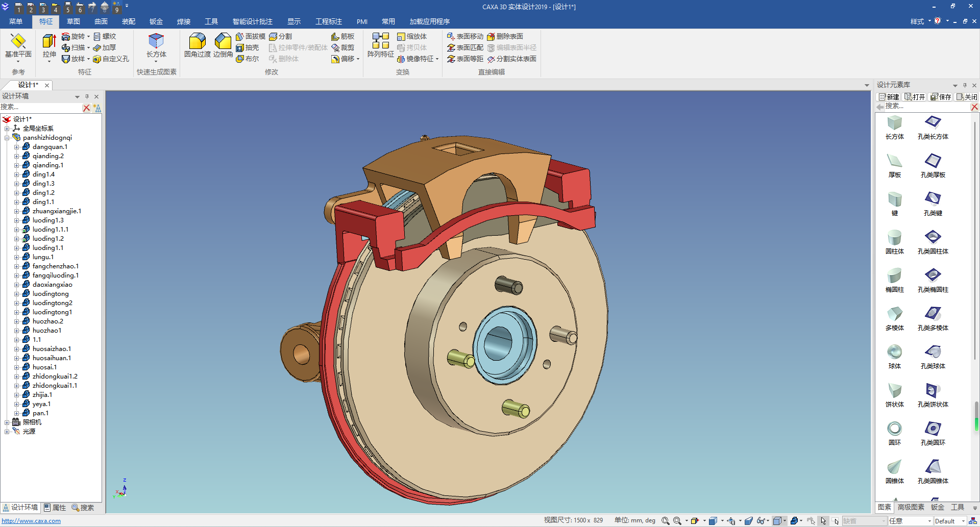The height and width of the screenshot is (527, 980).
Task: Select the 表面匹配 match face tool
Action: pyautogui.click(x=465, y=47)
